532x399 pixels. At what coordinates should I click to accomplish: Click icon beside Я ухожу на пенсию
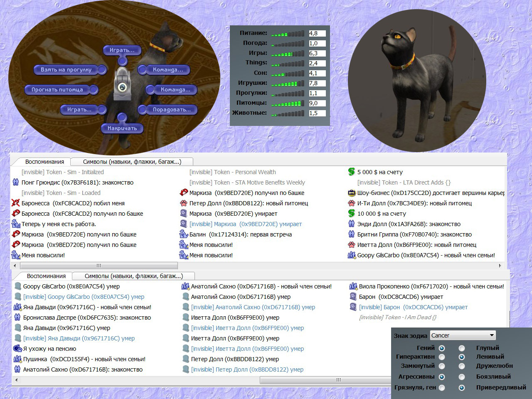[17, 349]
